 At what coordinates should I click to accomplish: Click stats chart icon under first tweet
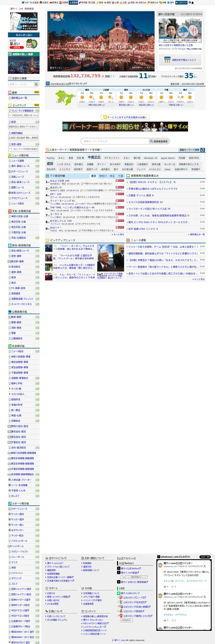(165, 586)
